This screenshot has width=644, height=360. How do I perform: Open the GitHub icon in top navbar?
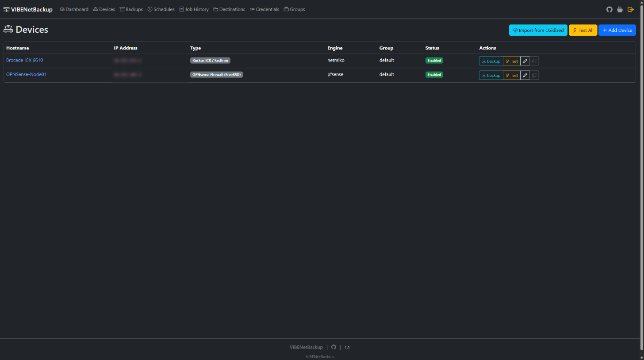(609, 9)
